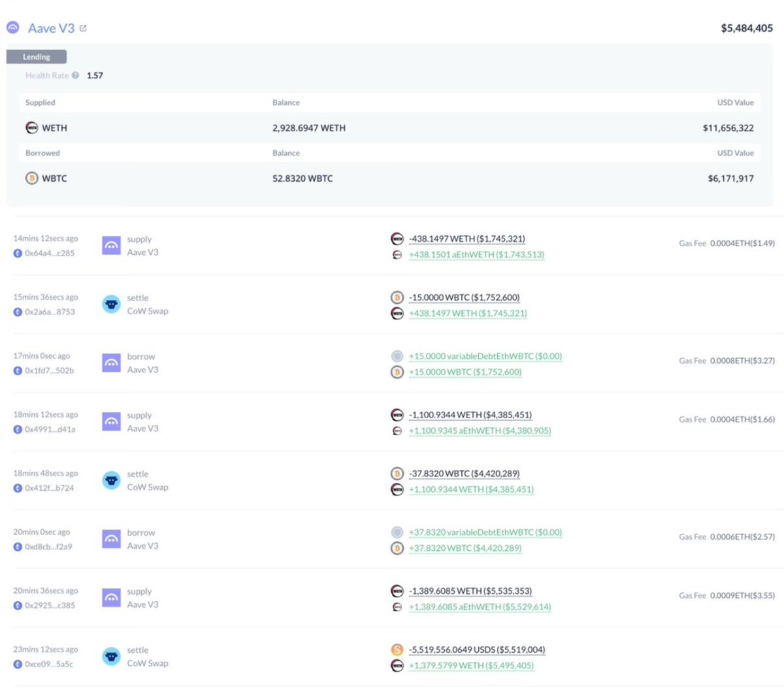Click the total value $5,484,405
784x692 pixels.
coord(747,28)
